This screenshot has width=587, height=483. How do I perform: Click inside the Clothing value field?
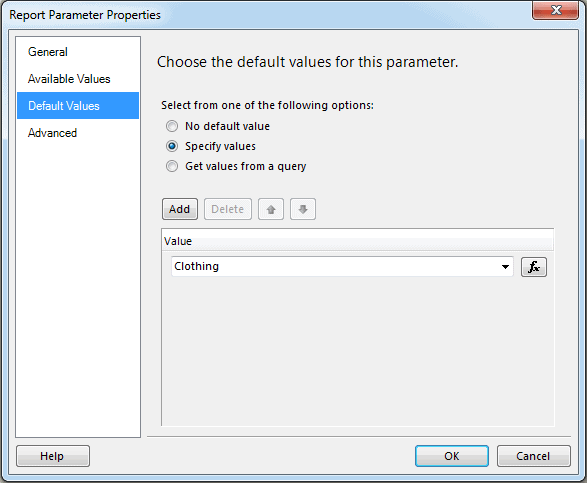tap(335, 267)
